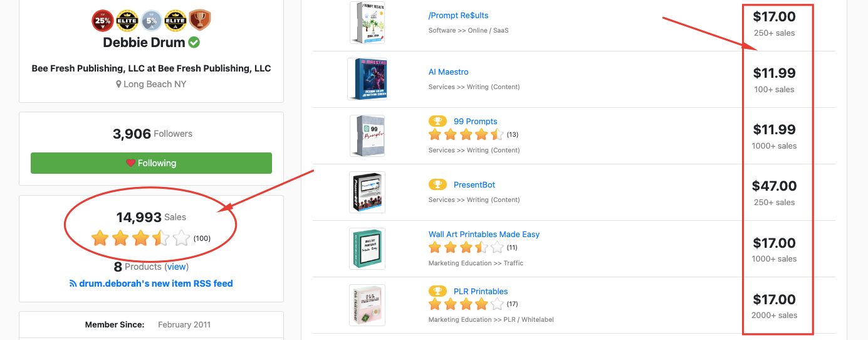Go to the 99 Prompts product page

[475, 121]
